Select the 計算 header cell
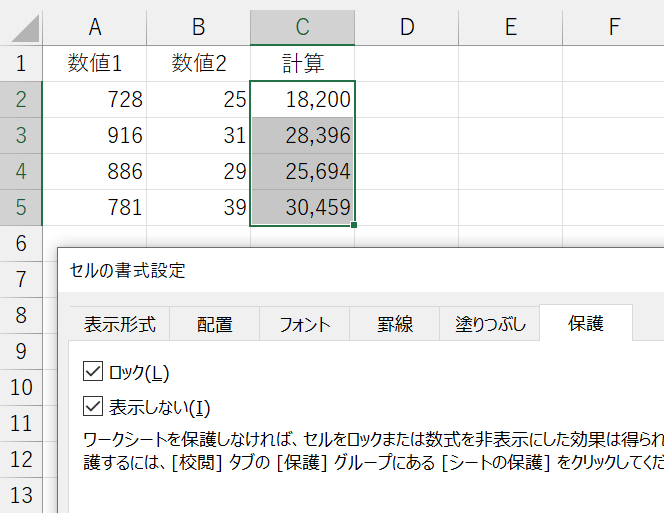Viewport: 664px width, 513px height. coord(302,64)
